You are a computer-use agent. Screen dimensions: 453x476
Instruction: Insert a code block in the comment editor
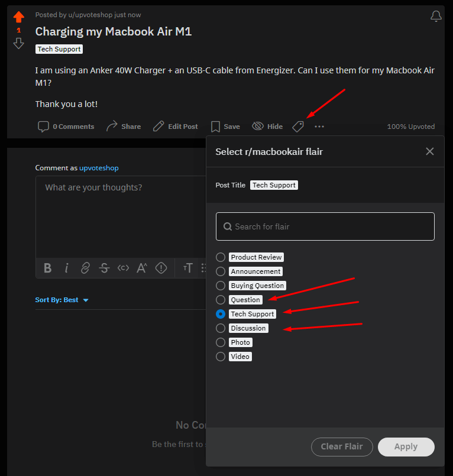(123, 268)
